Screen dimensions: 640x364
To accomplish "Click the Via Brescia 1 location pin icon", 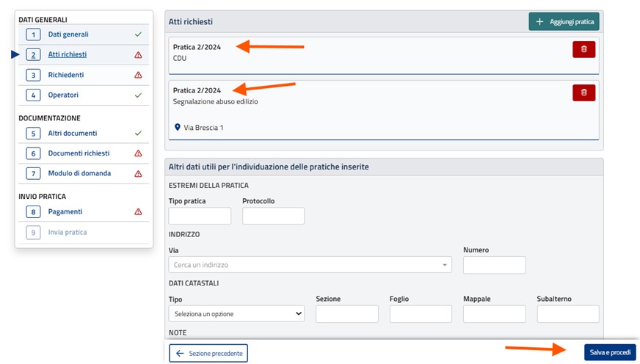I will [x=177, y=128].
